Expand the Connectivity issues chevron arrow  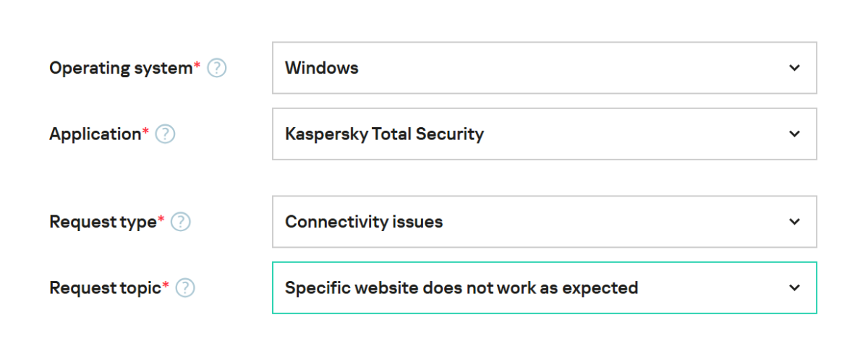tap(794, 222)
